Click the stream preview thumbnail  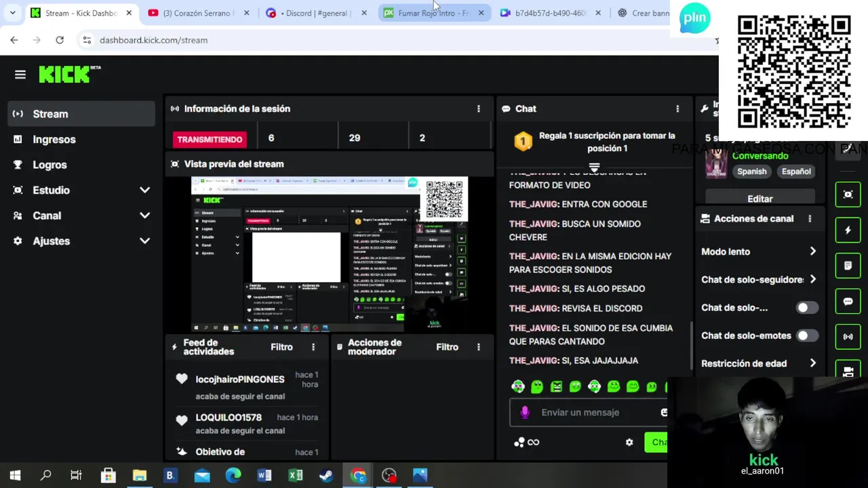point(330,254)
